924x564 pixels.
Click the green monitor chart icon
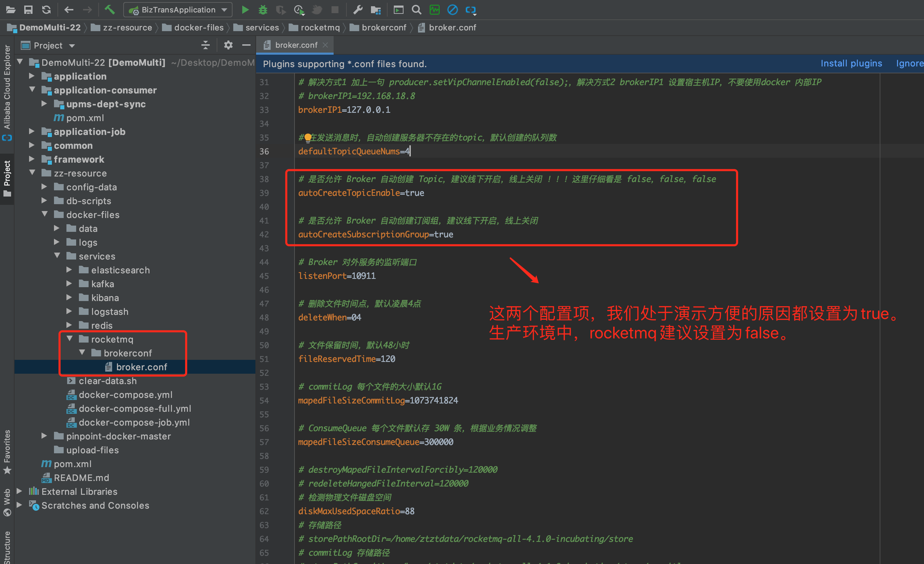point(434,10)
